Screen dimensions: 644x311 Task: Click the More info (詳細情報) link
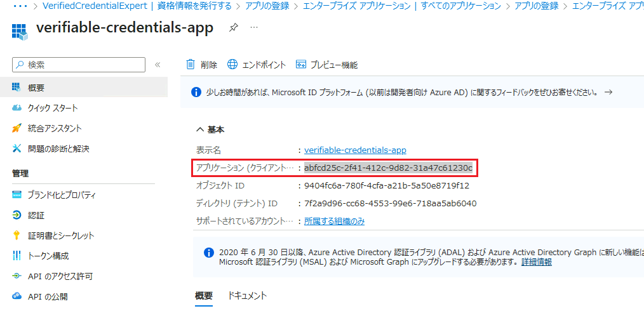point(536,261)
